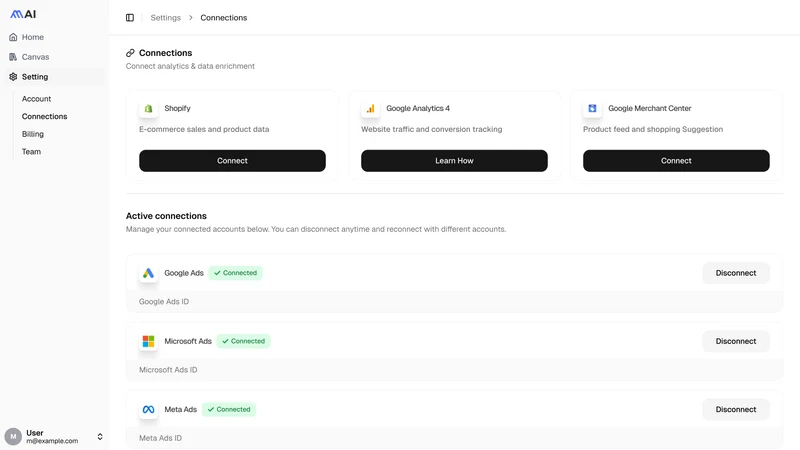
Task: Disconnect Google Ads
Action: tap(736, 273)
